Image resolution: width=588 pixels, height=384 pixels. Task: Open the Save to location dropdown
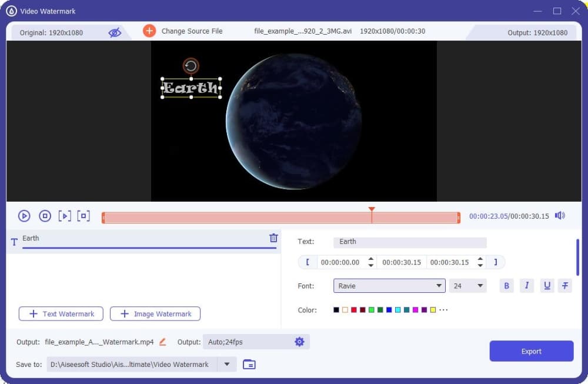(x=226, y=364)
